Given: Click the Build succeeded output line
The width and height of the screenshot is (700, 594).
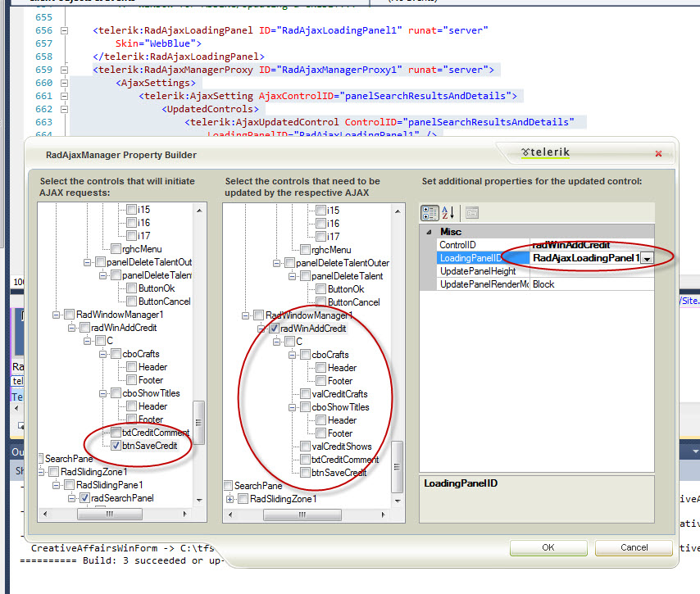Looking at the screenshot, I should 122,560.
